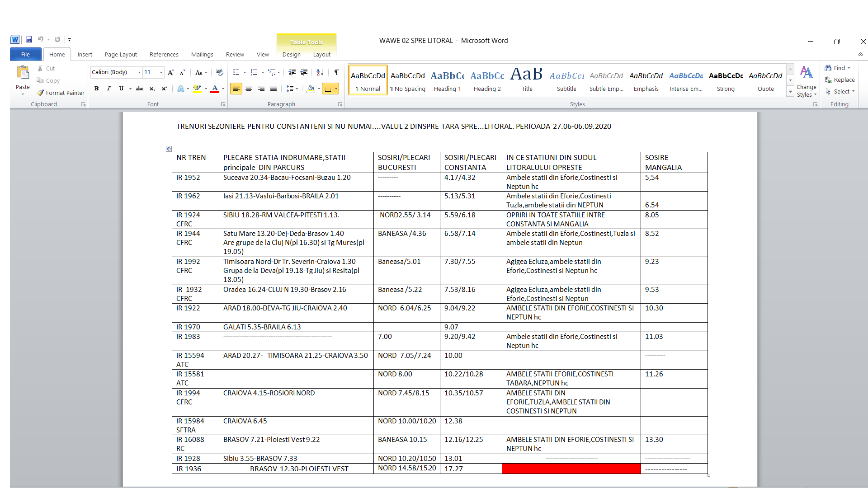The width and height of the screenshot is (868, 488).
Task: Clear formatting with the eraser icon
Action: click(219, 72)
